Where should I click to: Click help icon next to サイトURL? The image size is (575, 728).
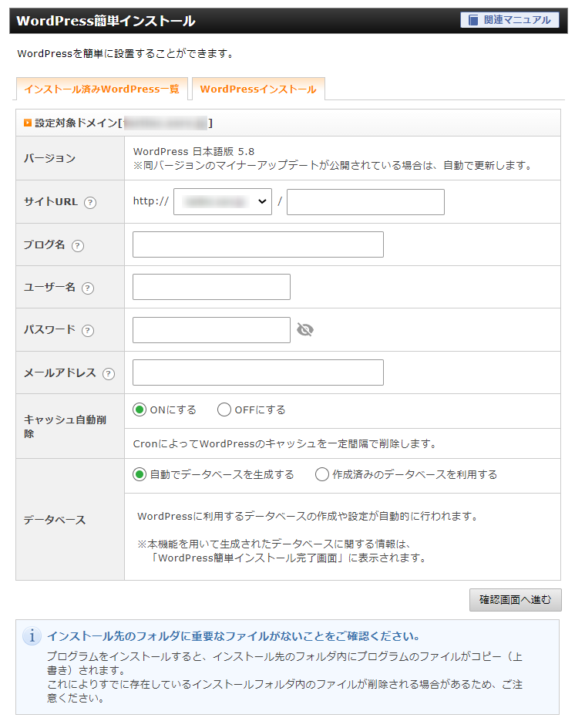[x=90, y=202]
